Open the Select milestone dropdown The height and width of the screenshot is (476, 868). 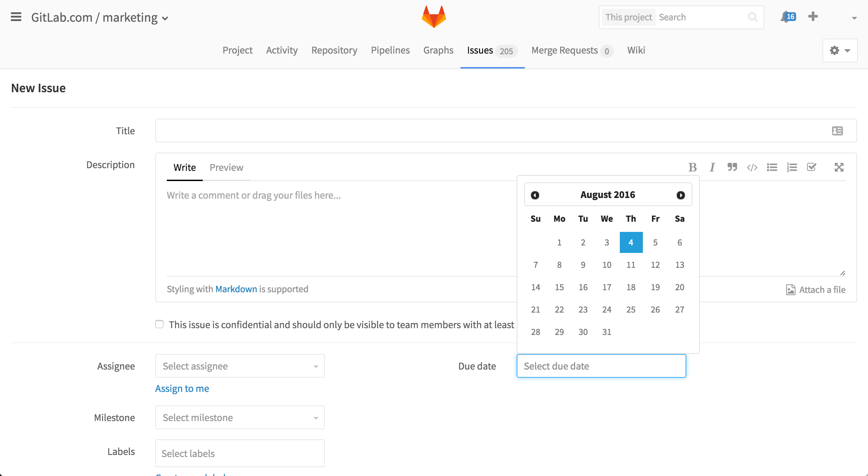pos(240,417)
